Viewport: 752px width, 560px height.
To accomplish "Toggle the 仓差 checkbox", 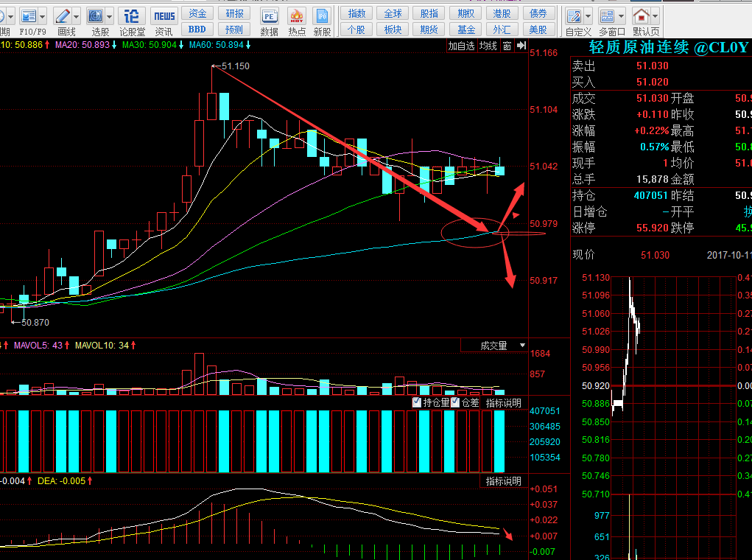I will coord(455,402).
